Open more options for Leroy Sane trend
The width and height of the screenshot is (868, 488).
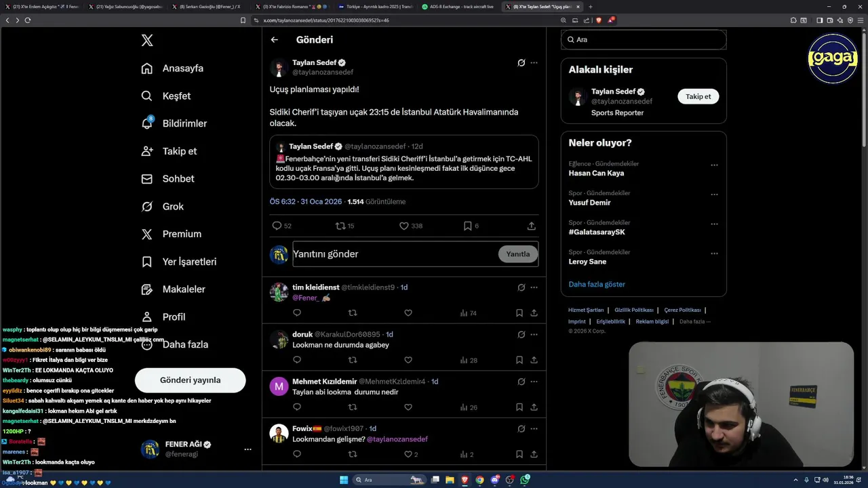click(x=714, y=253)
